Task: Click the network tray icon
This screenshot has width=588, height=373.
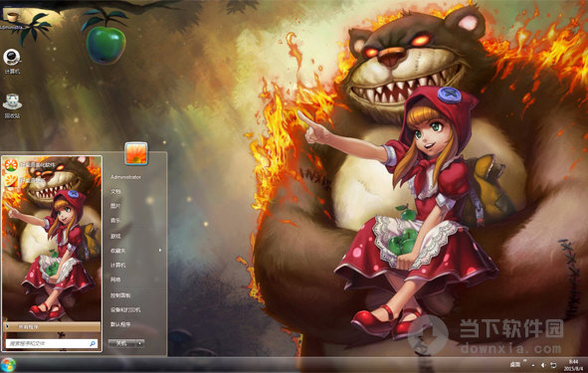Action: [x=553, y=365]
